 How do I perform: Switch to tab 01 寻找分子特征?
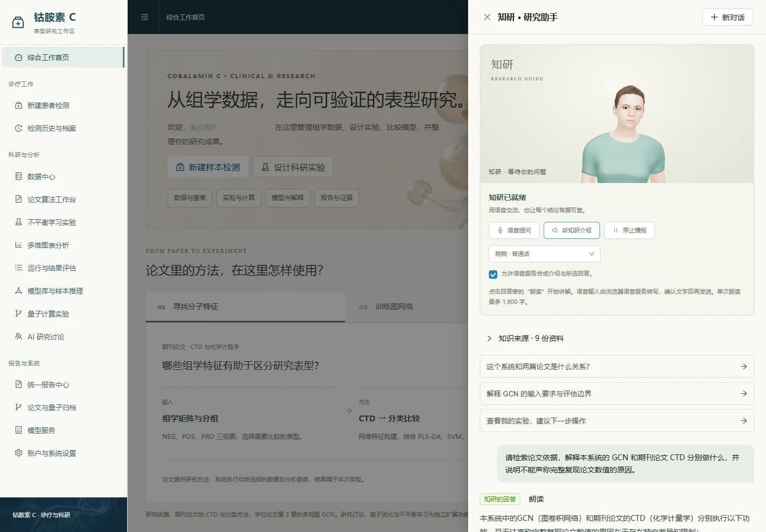click(245, 306)
